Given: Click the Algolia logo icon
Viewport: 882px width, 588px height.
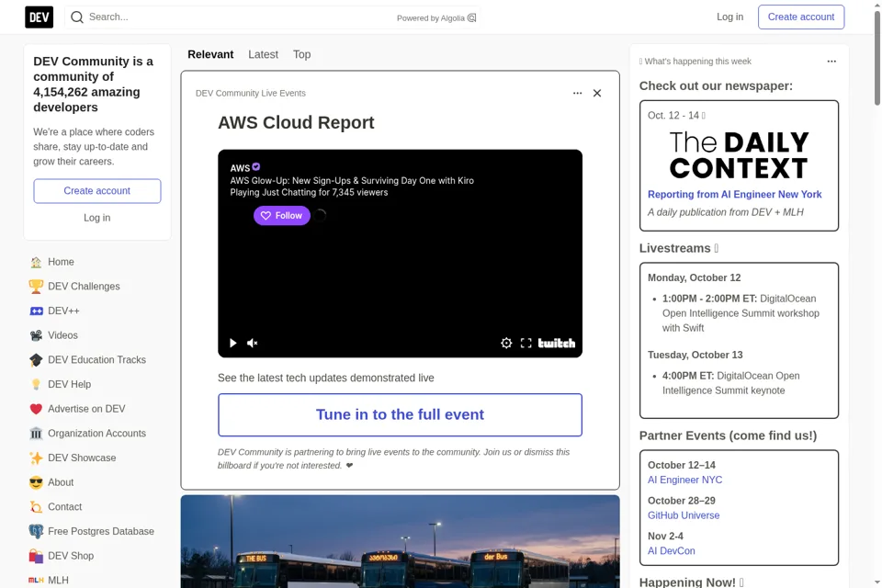Looking at the screenshot, I should 472,18.
